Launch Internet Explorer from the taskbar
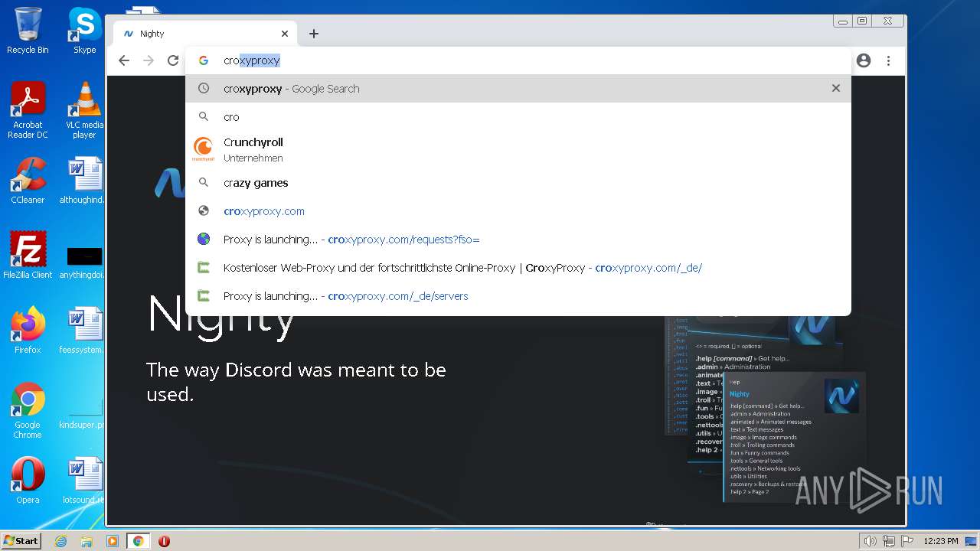980x551 pixels. [x=60, y=541]
